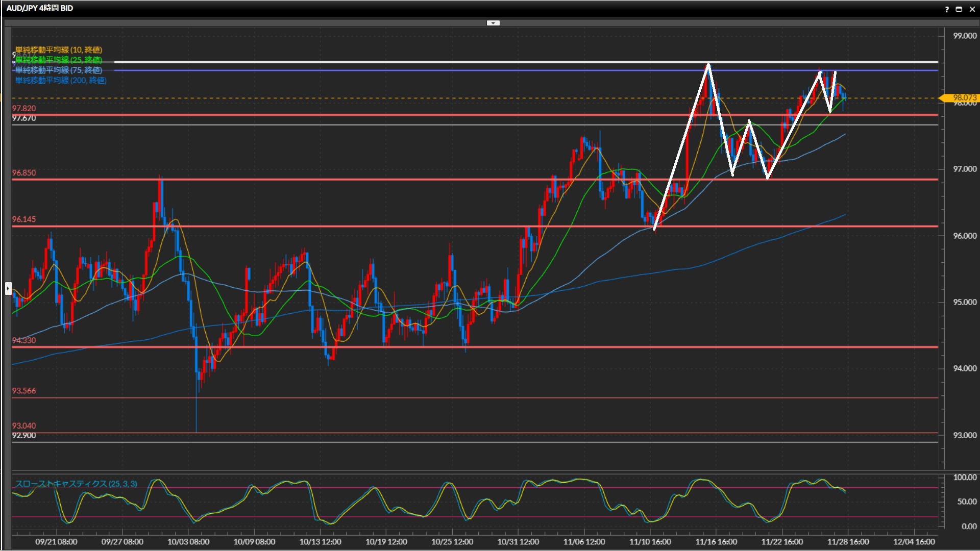Viewport: 980px width, 551px height.
Task: Select the white 92.900 line label
Action: tap(24, 436)
